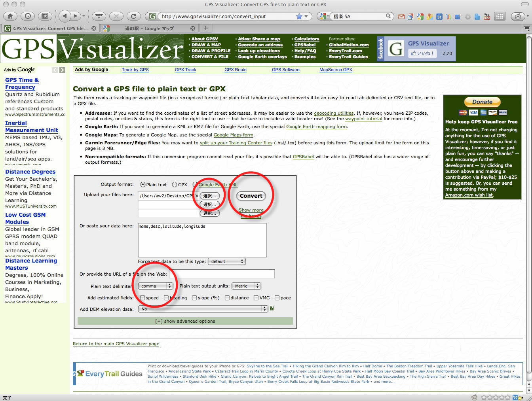This screenshot has height=401, width=532.
Task: Enable the slope (%) estimated field
Action: coord(194,298)
